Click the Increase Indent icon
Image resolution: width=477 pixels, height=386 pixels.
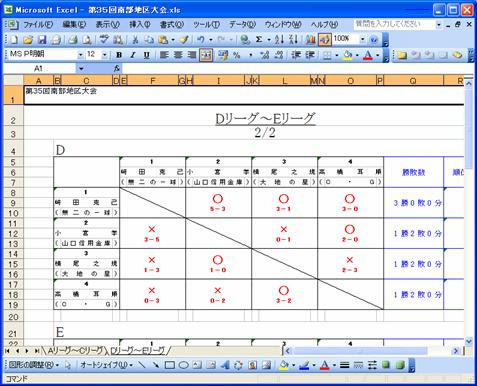[x=310, y=55]
